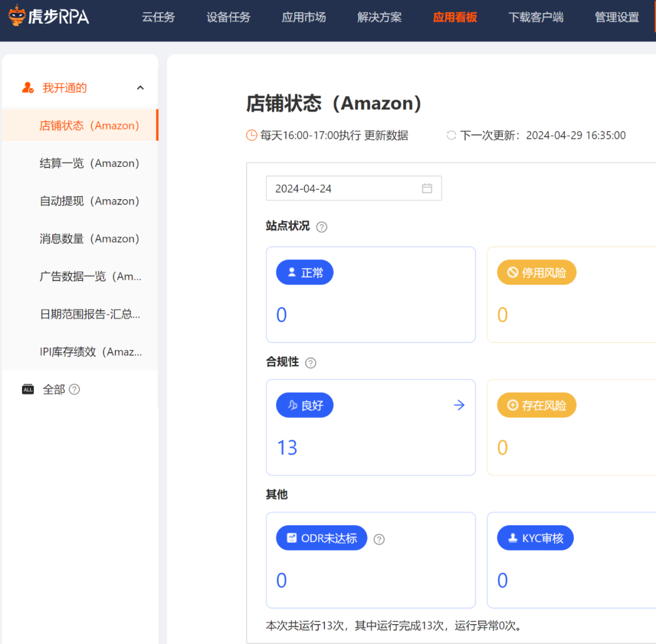
Task: Open 解决方案 in the top navigation
Action: (x=380, y=17)
